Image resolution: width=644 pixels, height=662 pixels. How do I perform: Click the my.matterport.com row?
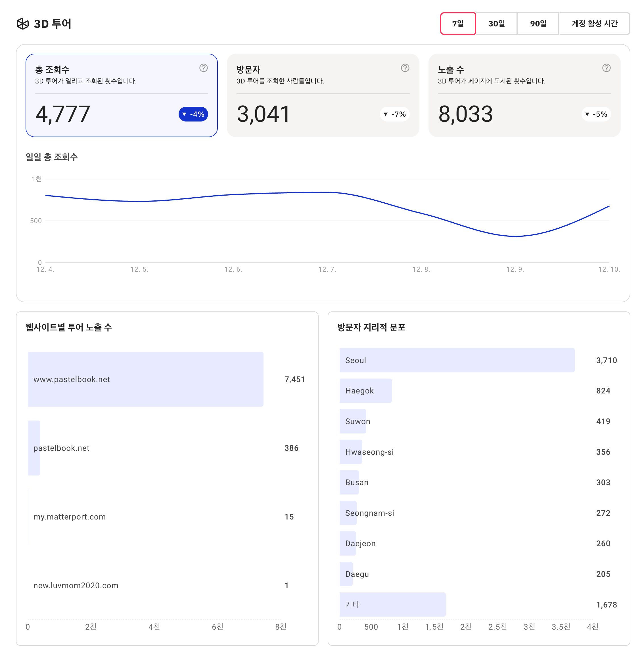point(70,517)
